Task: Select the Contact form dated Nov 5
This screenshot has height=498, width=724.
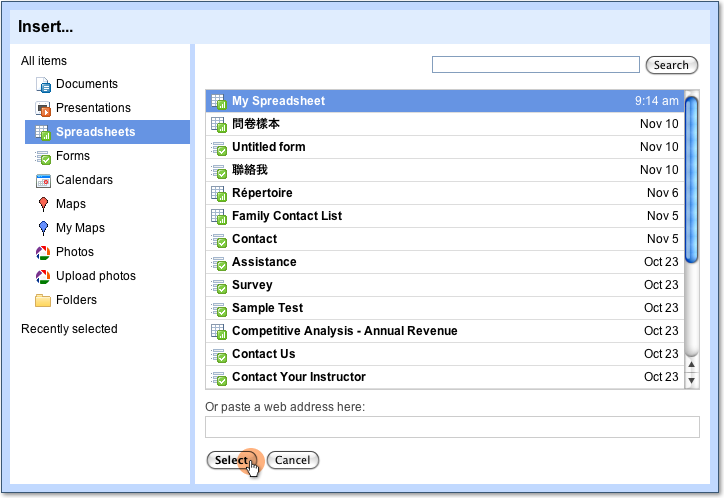Action: (445, 239)
